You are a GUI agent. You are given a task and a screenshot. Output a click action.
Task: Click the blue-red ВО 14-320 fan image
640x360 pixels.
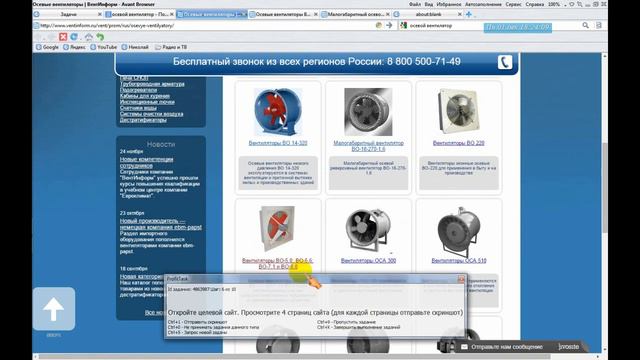point(278,112)
